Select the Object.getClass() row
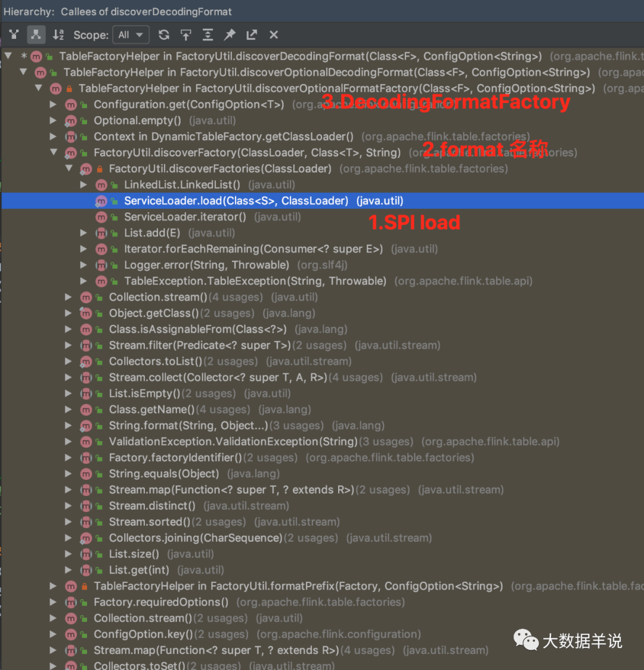 coord(323,313)
